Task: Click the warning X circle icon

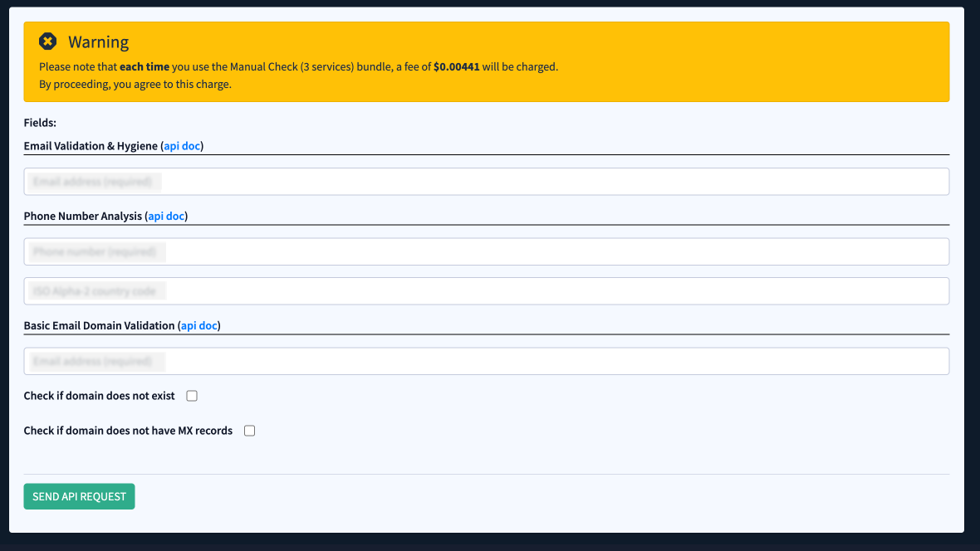Action: pos(48,41)
